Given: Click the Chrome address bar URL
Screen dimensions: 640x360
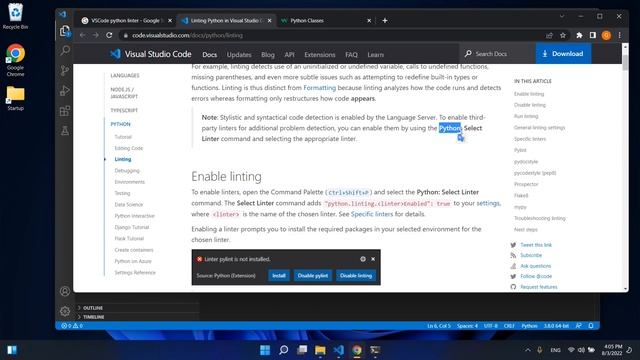Looking at the screenshot, I should coord(187,36).
